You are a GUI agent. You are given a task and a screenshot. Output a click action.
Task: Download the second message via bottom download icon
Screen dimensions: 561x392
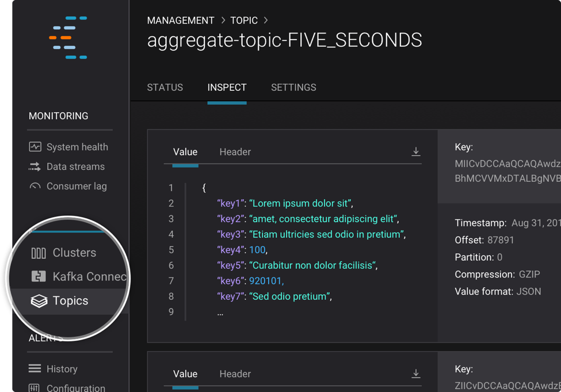click(x=416, y=374)
